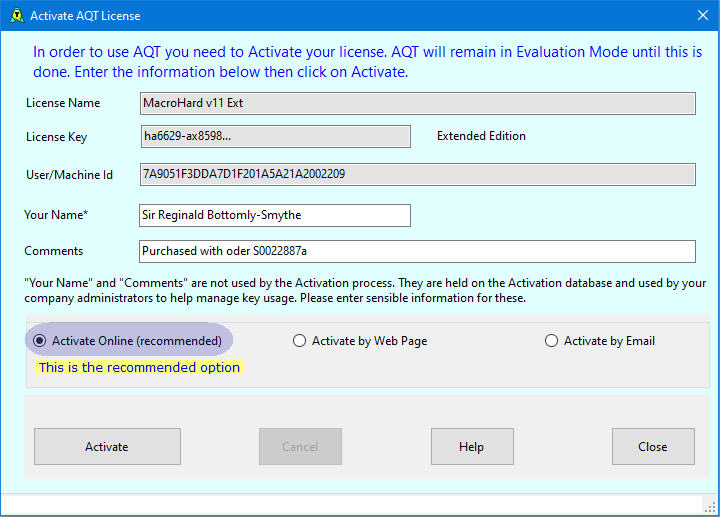Click the note about Activation database usage
Screen dimensions: 720x517
(x=365, y=290)
